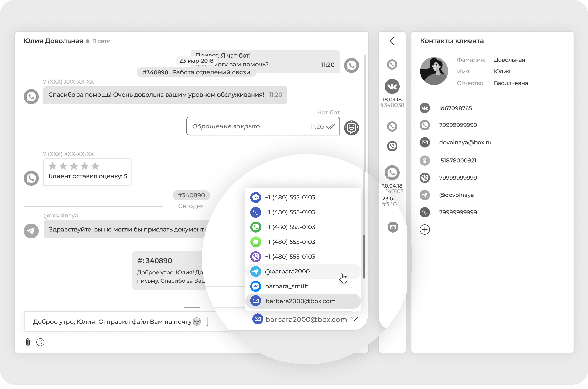Click the five-star rating card
588x389 pixels.
click(88, 172)
